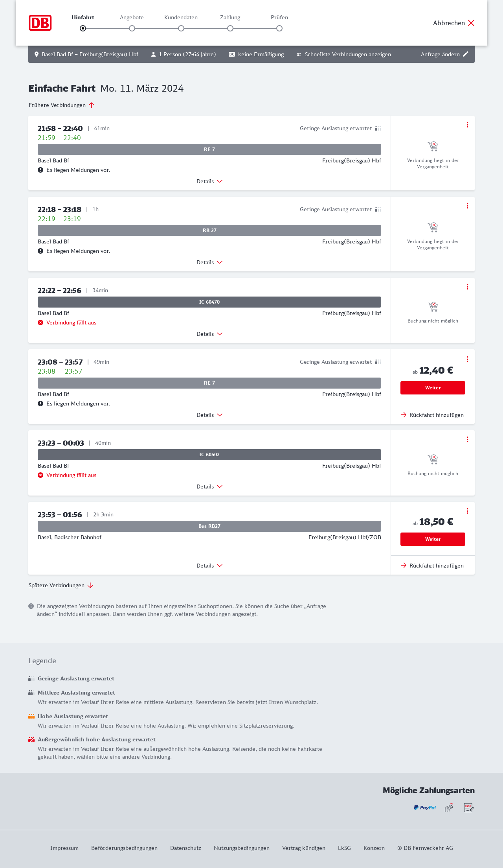The image size is (503, 868).
Task: Load later connections via Spätere Verbindungen
Action: (x=61, y=585)
